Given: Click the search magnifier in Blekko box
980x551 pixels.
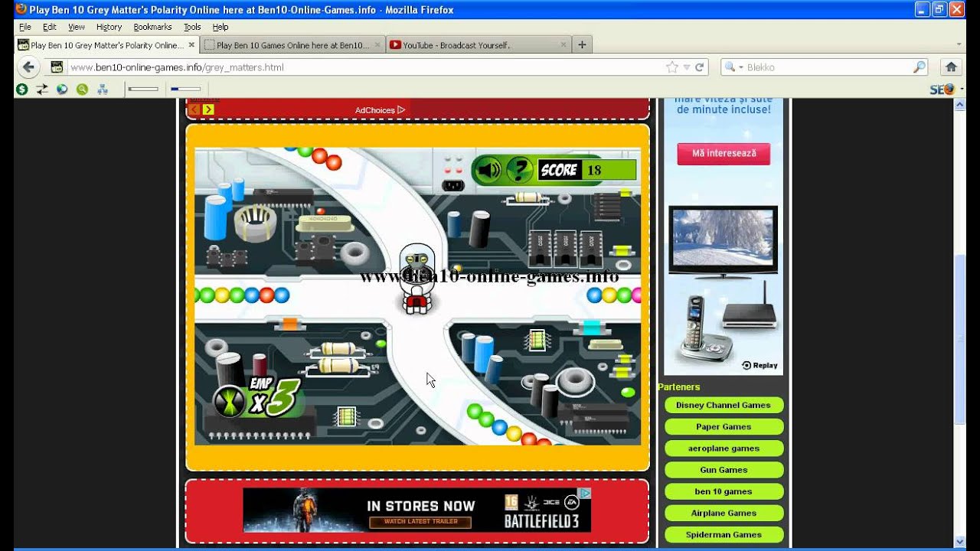Looking at the screenshot, I should click(919, 67).
